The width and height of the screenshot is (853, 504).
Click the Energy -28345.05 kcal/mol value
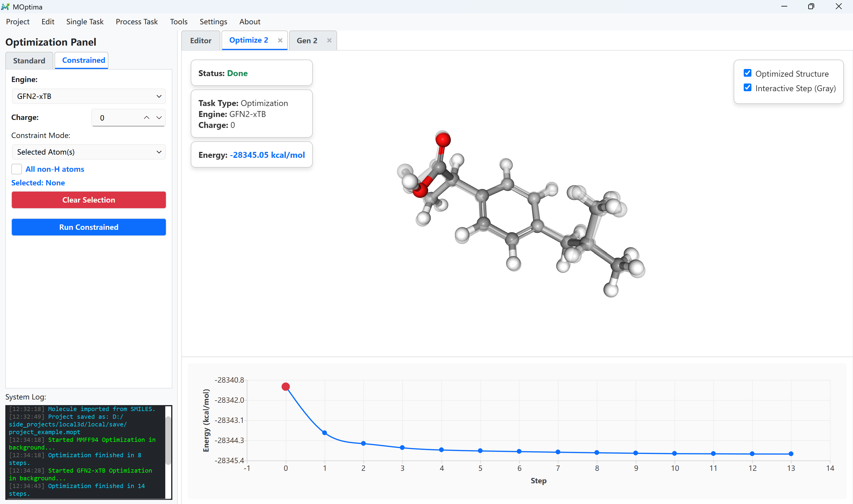coord(267,155)
